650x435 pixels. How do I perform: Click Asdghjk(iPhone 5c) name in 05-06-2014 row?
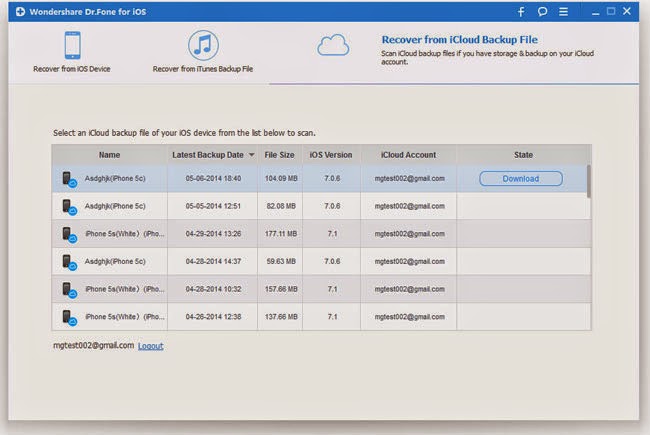click(115, 179)
